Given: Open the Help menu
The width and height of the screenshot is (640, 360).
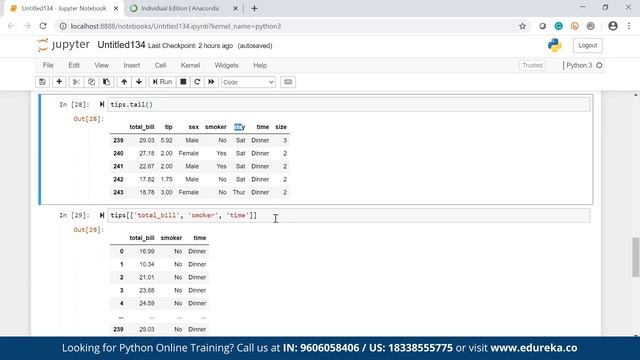Looking at the screenshot, I should (x=260, y=65).
